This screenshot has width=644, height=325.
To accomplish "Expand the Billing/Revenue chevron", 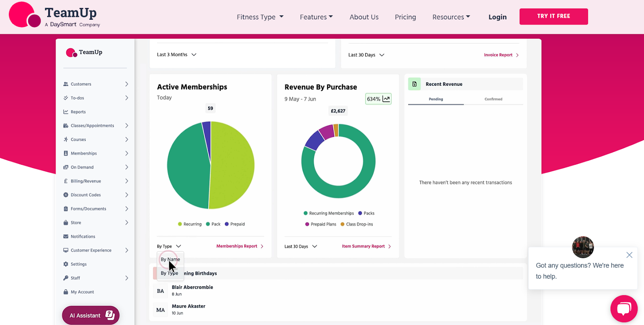I will point(127,181).
